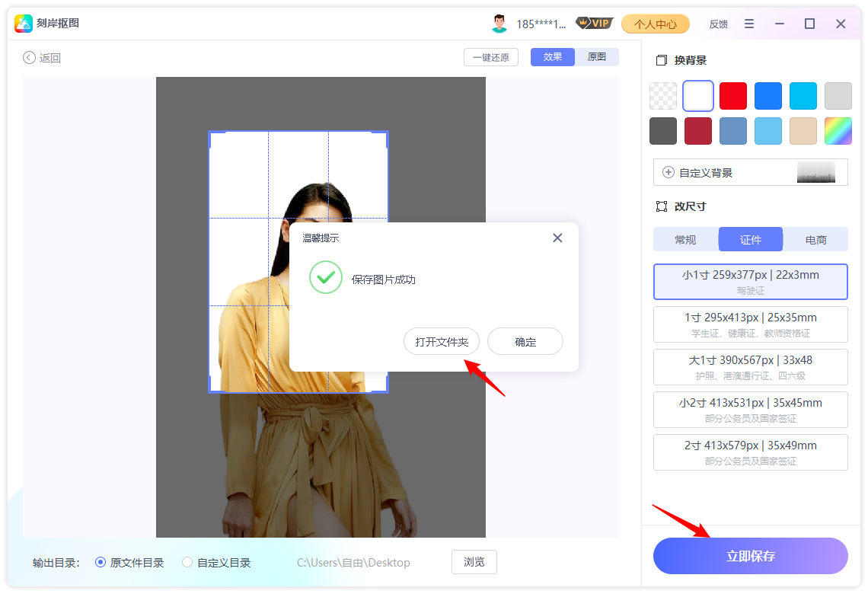The width and height of the screenshot is (868, 594).
Task: Open the rainbow custom color swatch
Action: (838, 131)
